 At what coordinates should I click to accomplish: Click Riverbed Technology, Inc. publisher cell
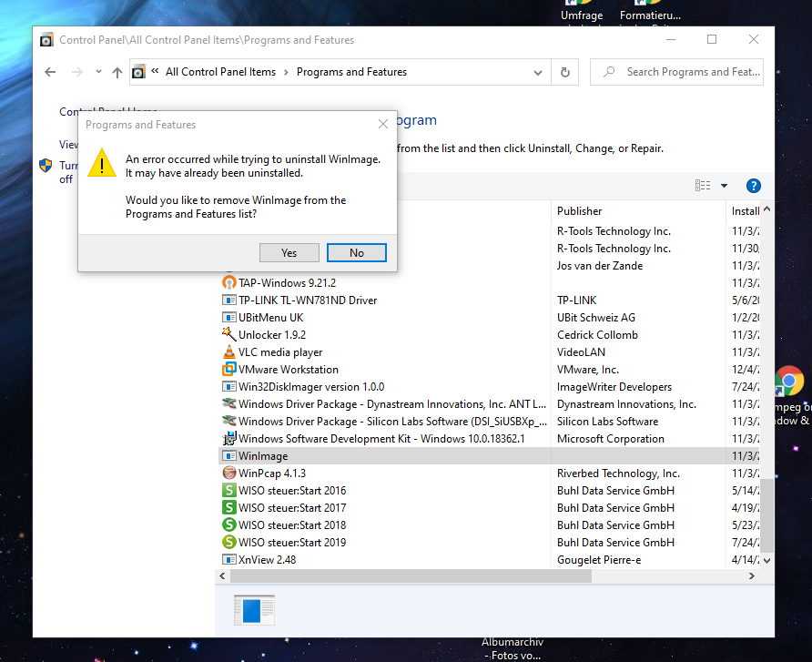click(618, 474)
